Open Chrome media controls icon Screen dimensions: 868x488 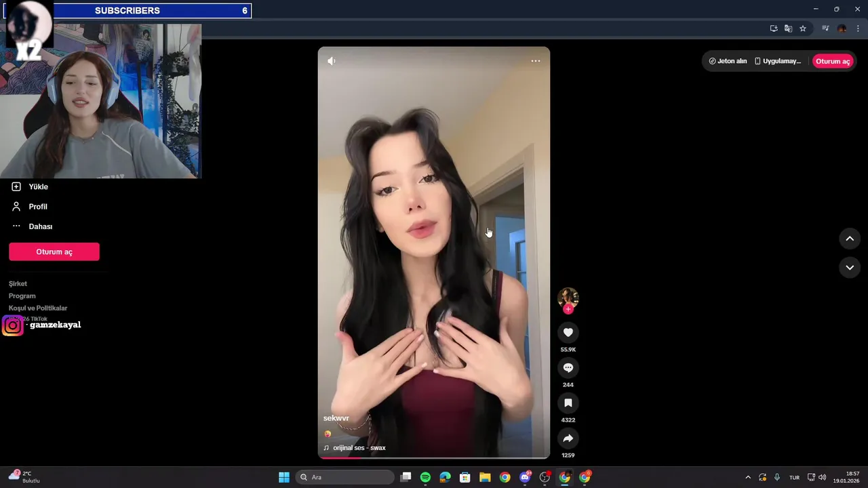tap(825, 28)
